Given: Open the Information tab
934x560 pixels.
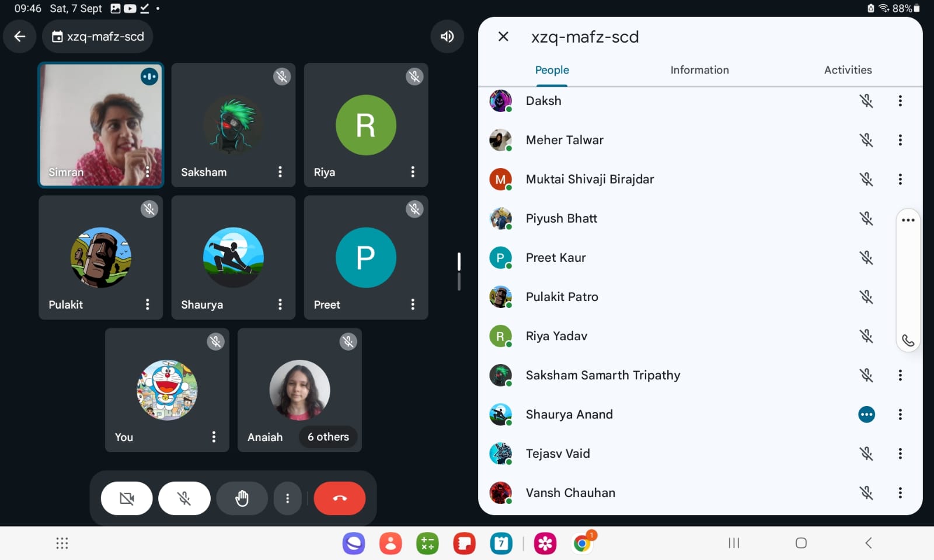Looking at the screenshot, I should [x=699, y=70].
